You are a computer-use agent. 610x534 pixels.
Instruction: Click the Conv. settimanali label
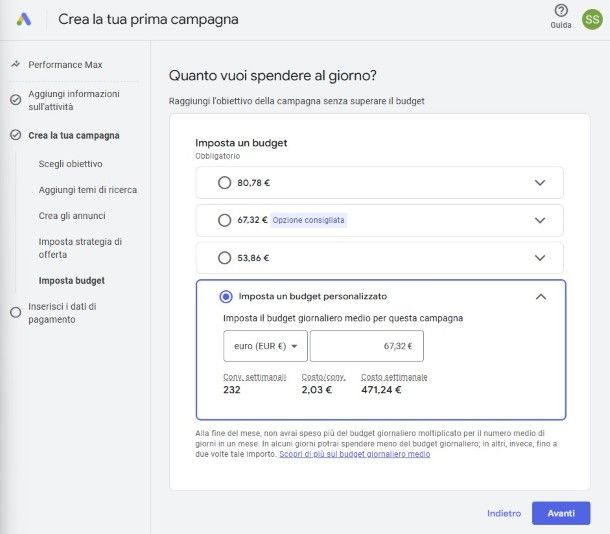(x=255, y=377)
